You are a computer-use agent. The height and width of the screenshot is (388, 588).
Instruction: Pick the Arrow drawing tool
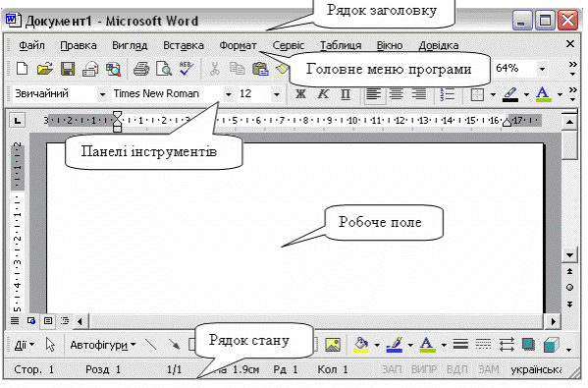click(x=174, y=344)
